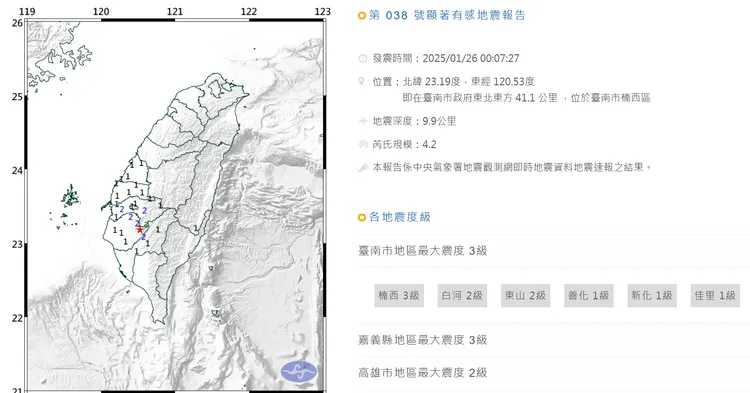Select the 楠西 3級 intensity tag
Viewport: 750px width, 393px height.
pos(399,295)
